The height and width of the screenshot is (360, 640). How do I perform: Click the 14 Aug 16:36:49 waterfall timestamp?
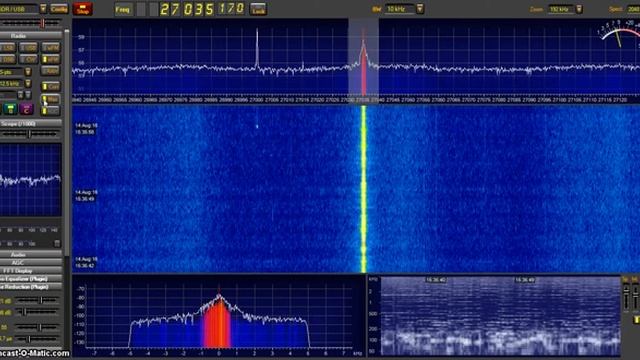tap(85, 196)
